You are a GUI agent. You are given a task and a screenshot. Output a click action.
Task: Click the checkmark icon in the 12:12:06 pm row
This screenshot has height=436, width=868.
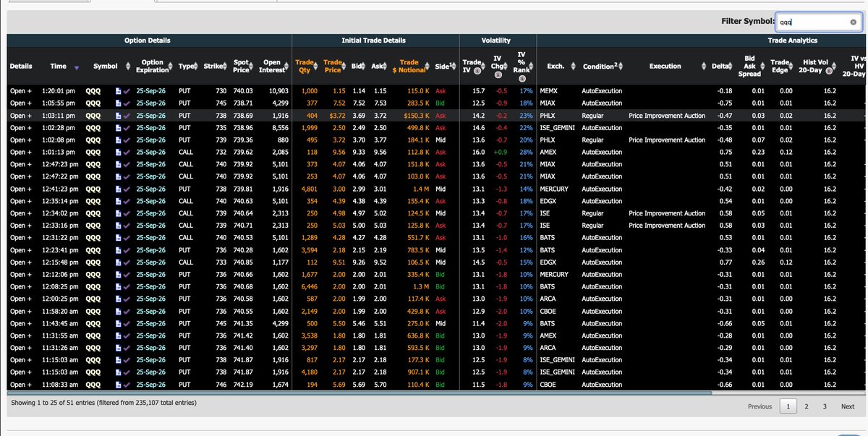coord(127,274)
